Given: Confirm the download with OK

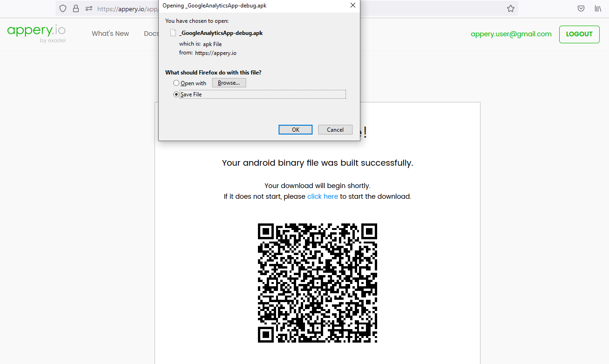Looking at the screenshot, I should pyautogui.click(x=296, y=130).
